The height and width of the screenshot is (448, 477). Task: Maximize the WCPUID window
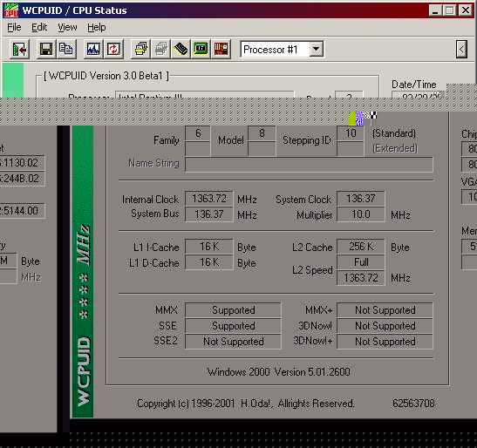click(449, 10)
